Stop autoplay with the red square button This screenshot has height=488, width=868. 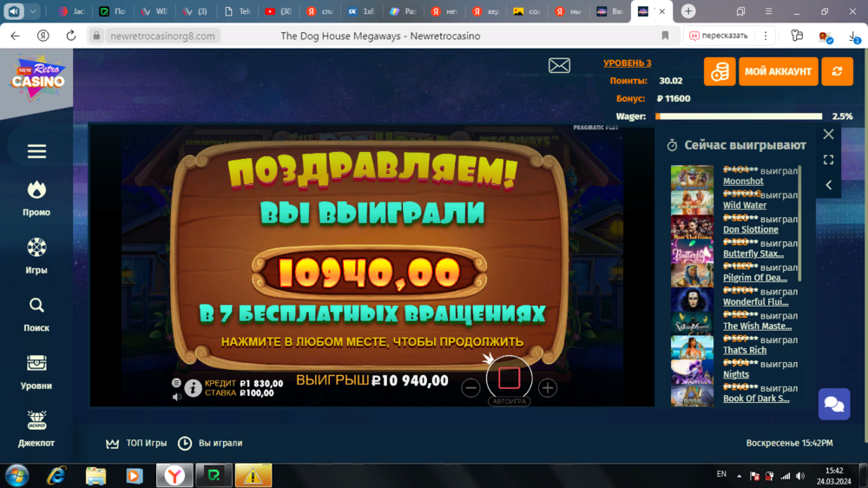click(x=509, y=379)
